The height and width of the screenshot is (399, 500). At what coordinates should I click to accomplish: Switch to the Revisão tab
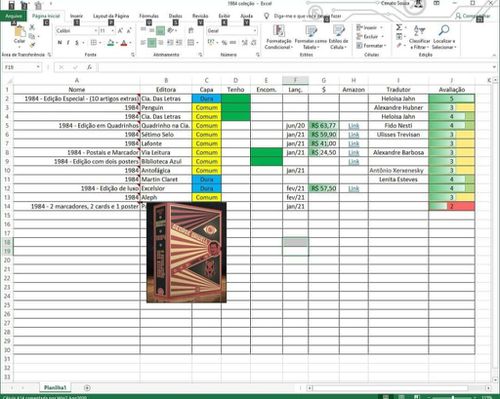pyautogui.click(x=200, y=16)
